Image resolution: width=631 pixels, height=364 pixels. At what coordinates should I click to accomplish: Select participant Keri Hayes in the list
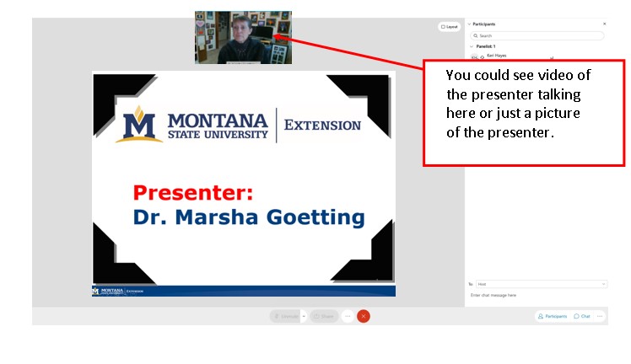(x=497, y=56)
